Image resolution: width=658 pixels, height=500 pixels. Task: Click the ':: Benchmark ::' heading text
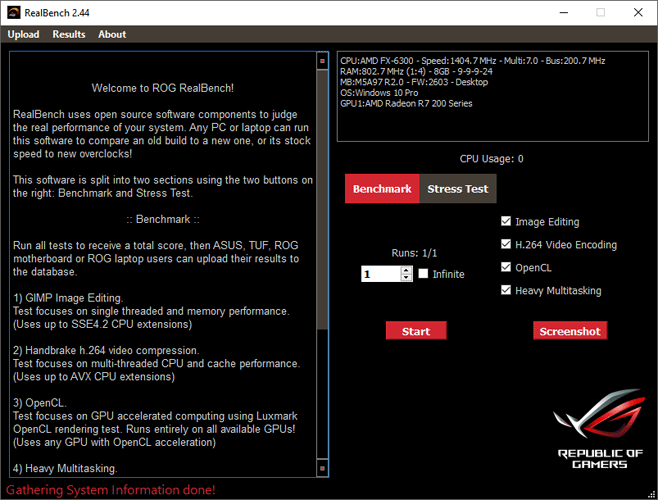pyautogui.click(x=163, y=219)
